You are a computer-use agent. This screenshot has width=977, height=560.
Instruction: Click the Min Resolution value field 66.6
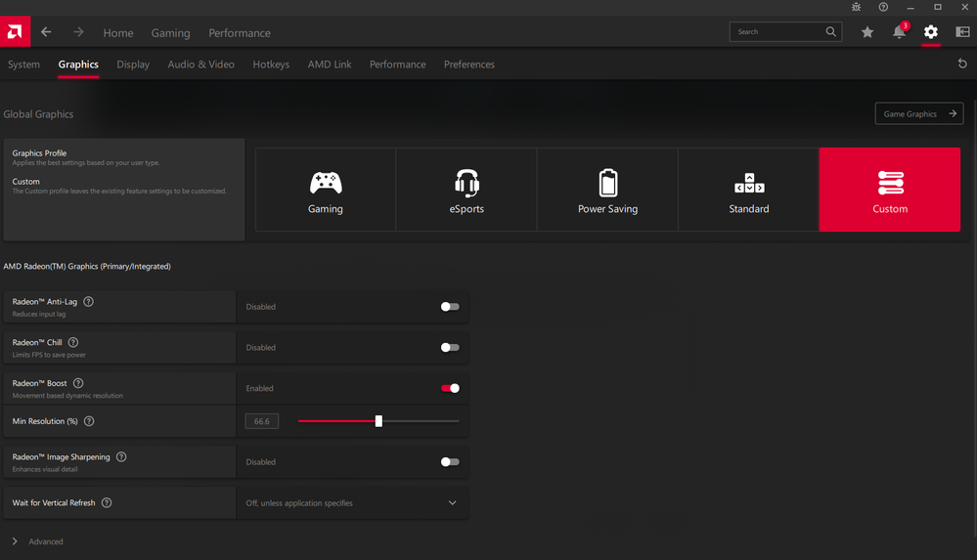click(262, 421)
